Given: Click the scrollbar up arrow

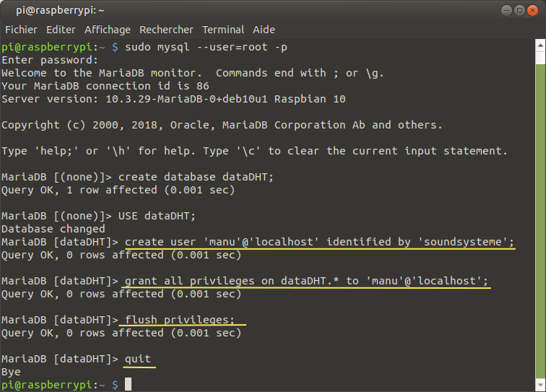Looking at the screenshot, I should (540, 45).
